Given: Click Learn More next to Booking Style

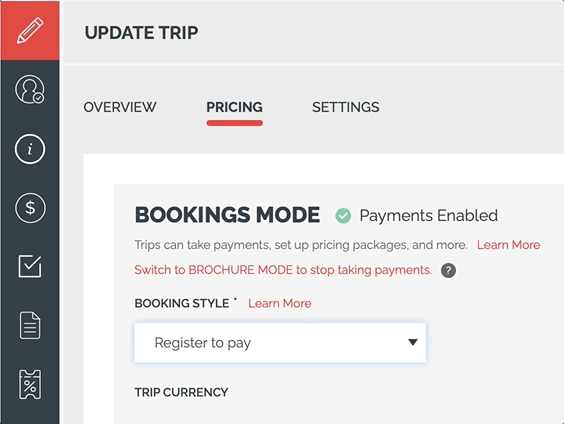Looking at the screenshot, I should pyautogui.click(x=279, y=304).
